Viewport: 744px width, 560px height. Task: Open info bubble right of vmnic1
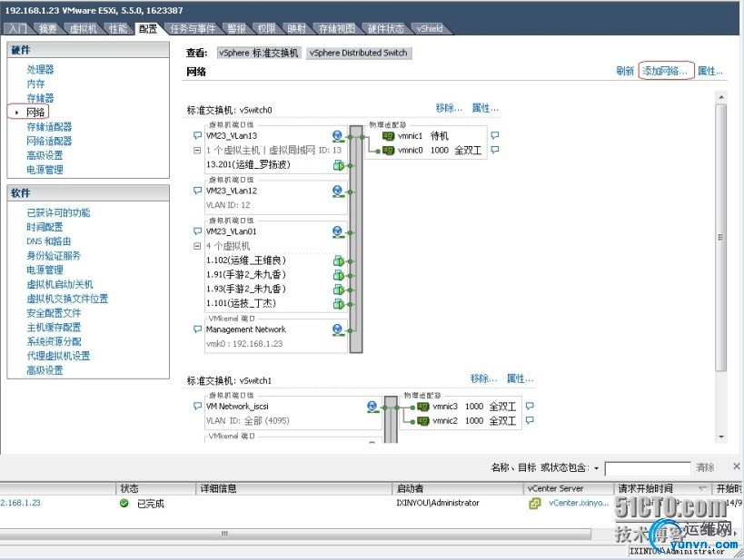[494, 135]
